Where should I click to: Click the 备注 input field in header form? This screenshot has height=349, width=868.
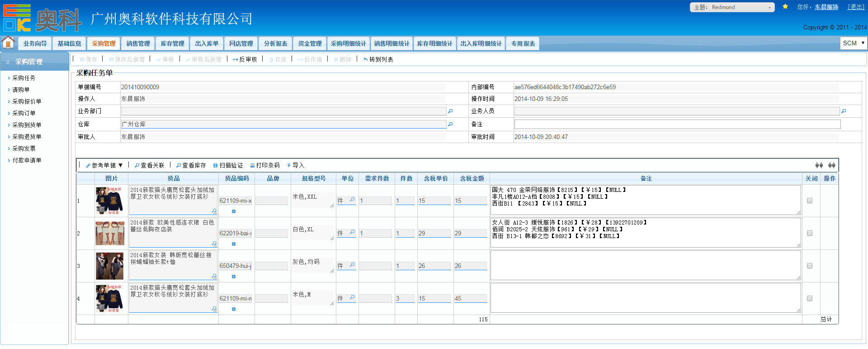677,124
